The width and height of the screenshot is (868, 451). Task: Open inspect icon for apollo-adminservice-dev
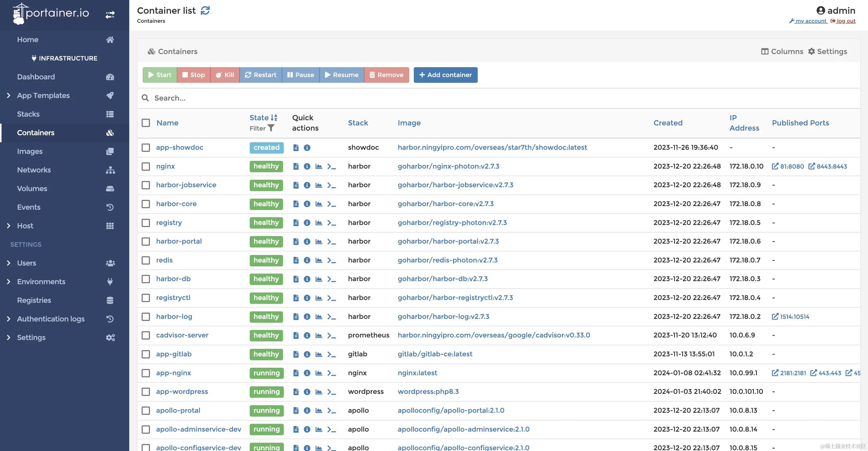point(307,429)
